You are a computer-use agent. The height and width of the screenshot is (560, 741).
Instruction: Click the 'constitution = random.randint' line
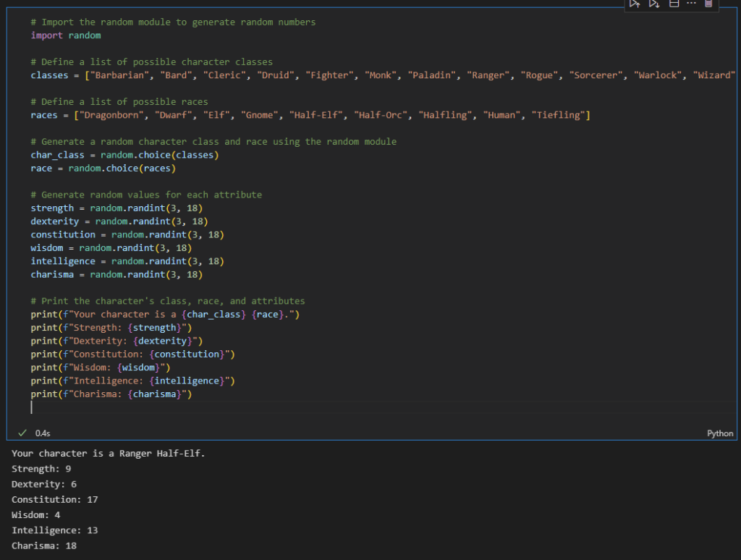[x=127, y=235]
